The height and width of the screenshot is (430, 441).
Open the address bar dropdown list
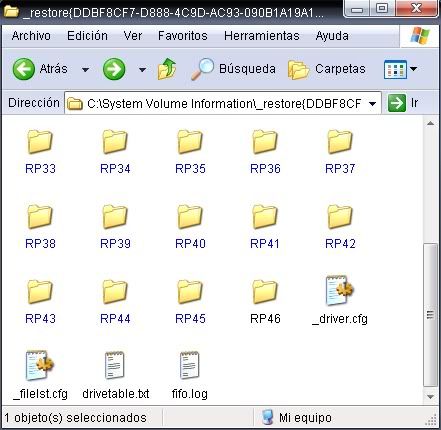tap(373, 104)
